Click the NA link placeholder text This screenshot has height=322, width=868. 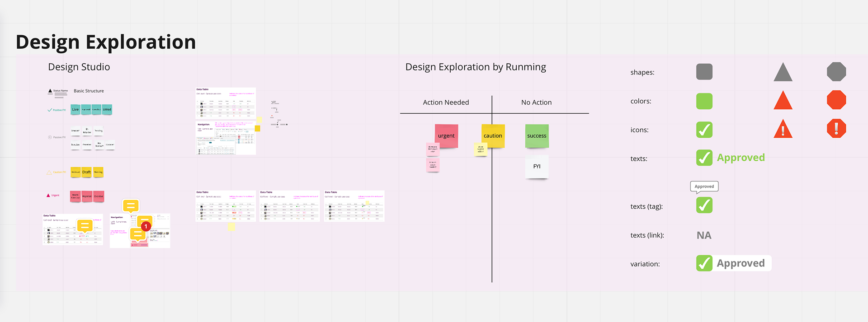pos(704,235)
